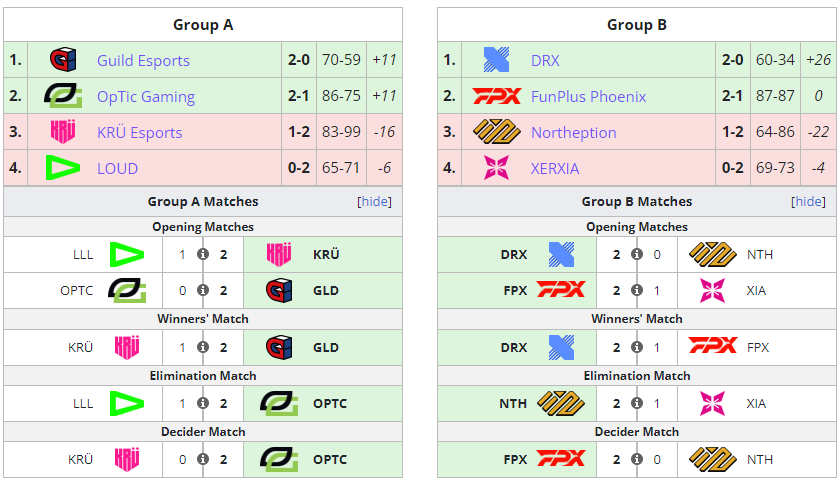Viewport: 840px width, 482px height.
Task: Open info icon for NTH vs XIA elimination match
Action: pyautogui.click(x=637, y=403)
